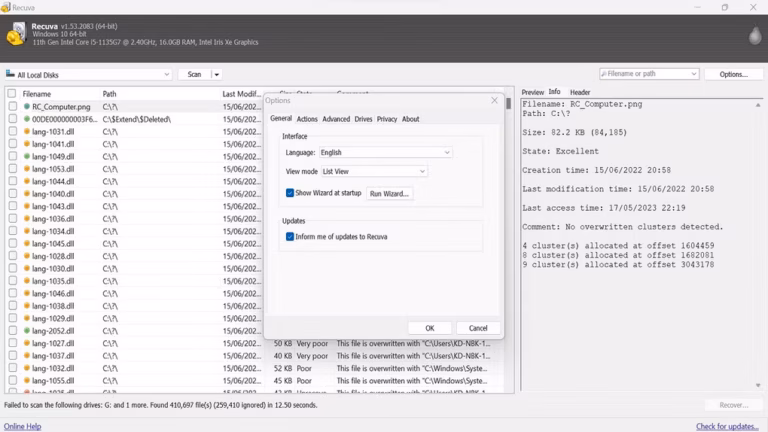Viewport: 768px width, 432px height.
Task: Click the green status dot for 00DE000000003F6
Action: coord(26,119)
